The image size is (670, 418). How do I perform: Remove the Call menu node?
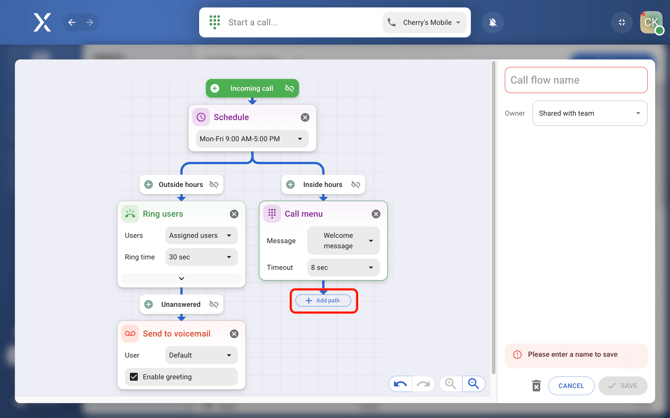pos(376,214)
